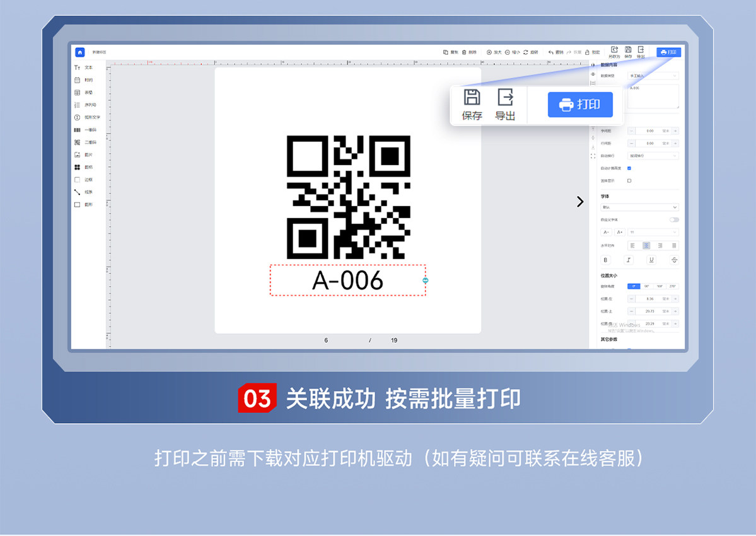Image resolution: width=756 pixels, height=536 pixels.
Task: Click the 打印 print button in the top toolbar
Action: (x=669, y=52)
